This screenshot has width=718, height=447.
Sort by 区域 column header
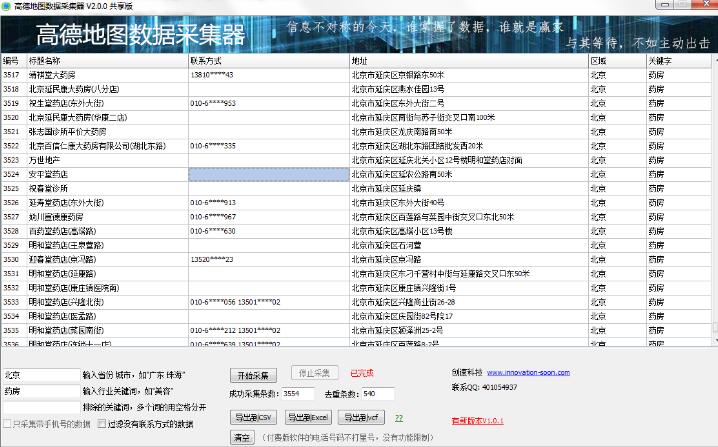click(617, 60)
